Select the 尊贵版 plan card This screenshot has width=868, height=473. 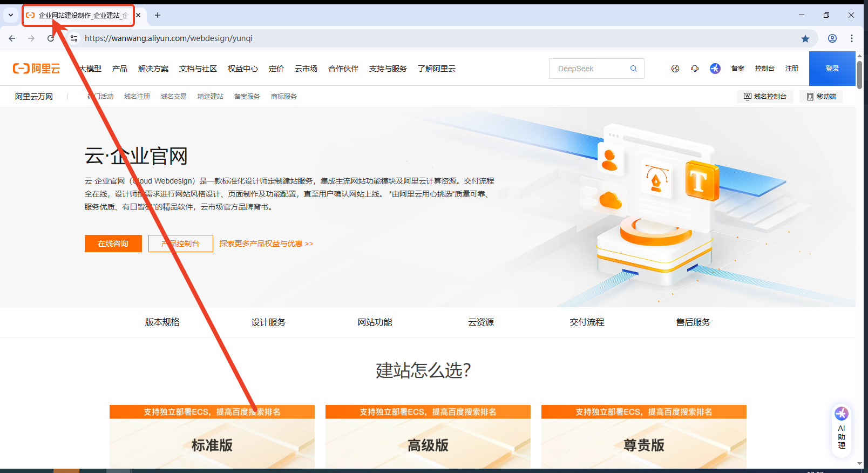(644, 437)
